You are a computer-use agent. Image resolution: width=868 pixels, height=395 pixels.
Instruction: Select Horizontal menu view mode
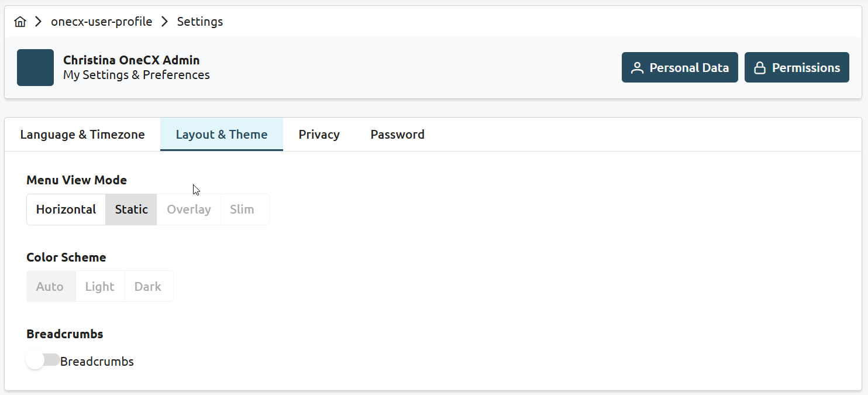pyautogui.click(x=66, y=209)
